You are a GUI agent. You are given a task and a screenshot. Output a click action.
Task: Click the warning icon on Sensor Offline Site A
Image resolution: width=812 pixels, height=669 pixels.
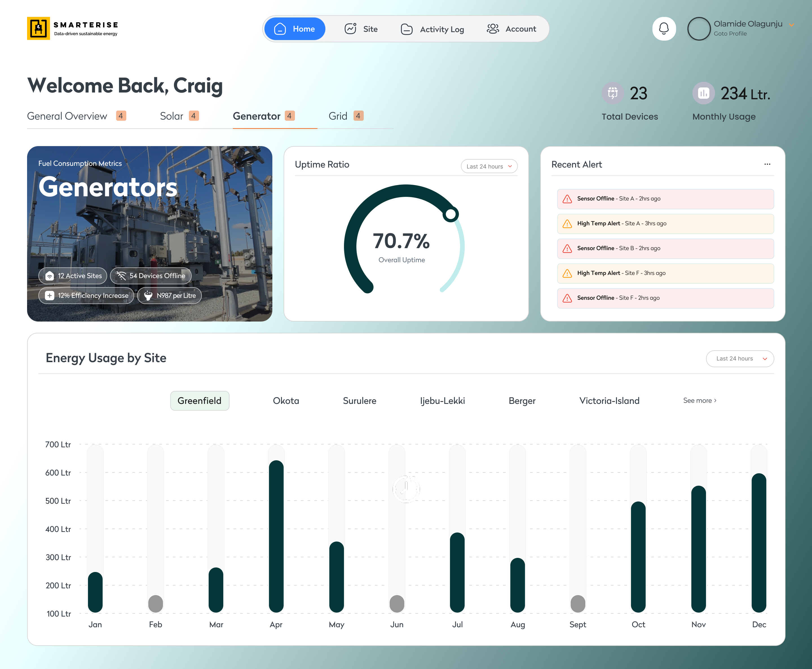tap(567, 199)
